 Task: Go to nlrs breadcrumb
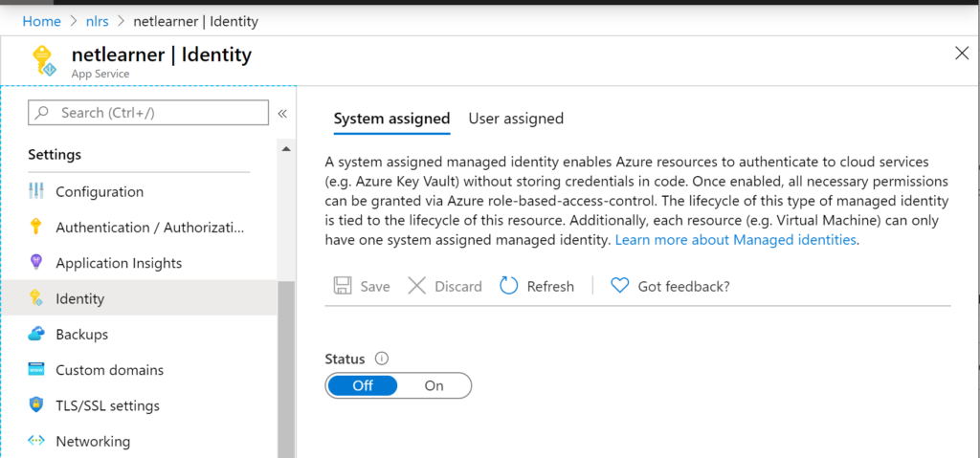click(x=98, y=21)
